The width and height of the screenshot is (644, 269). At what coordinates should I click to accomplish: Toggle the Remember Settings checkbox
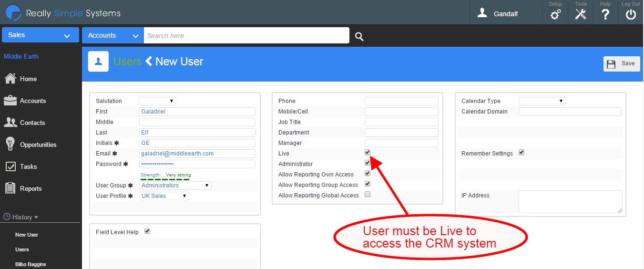[521, 153]
